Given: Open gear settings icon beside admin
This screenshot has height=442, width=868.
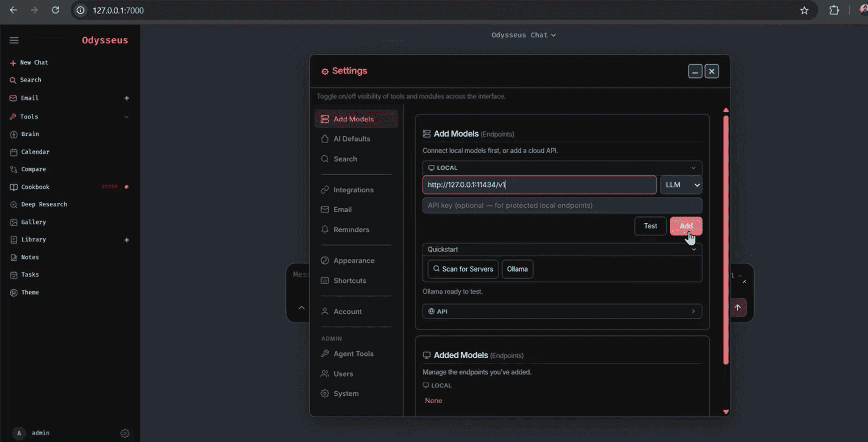Looking at the screenshot, I should [125, 434].
